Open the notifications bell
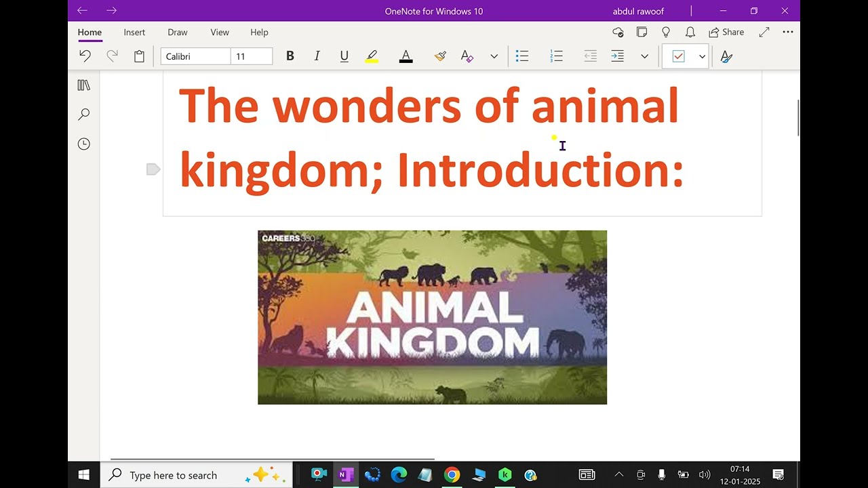 pyautogui.click(x=690, y=32)
